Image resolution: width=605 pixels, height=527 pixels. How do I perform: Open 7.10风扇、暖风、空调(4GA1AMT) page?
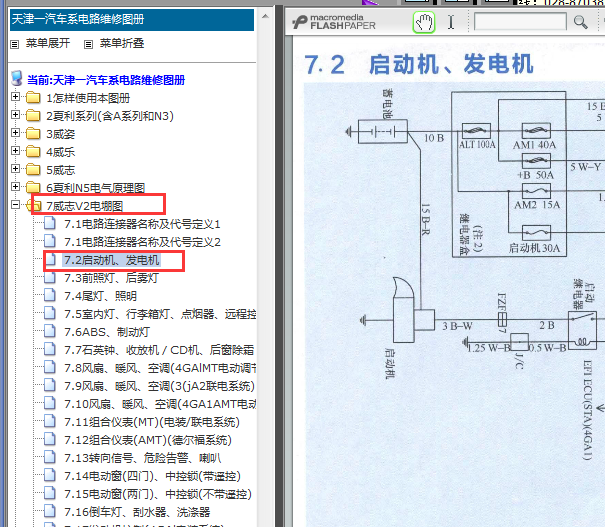[160, 404]
